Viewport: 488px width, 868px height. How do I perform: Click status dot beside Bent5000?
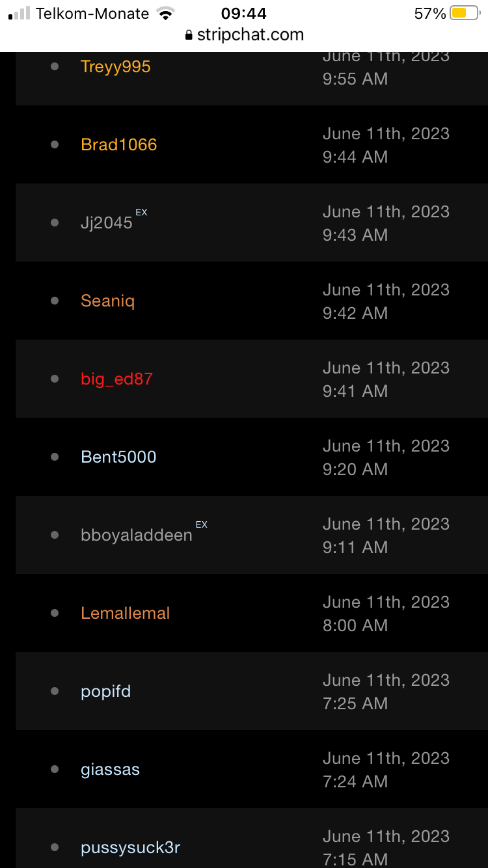[x=55, y=457]
